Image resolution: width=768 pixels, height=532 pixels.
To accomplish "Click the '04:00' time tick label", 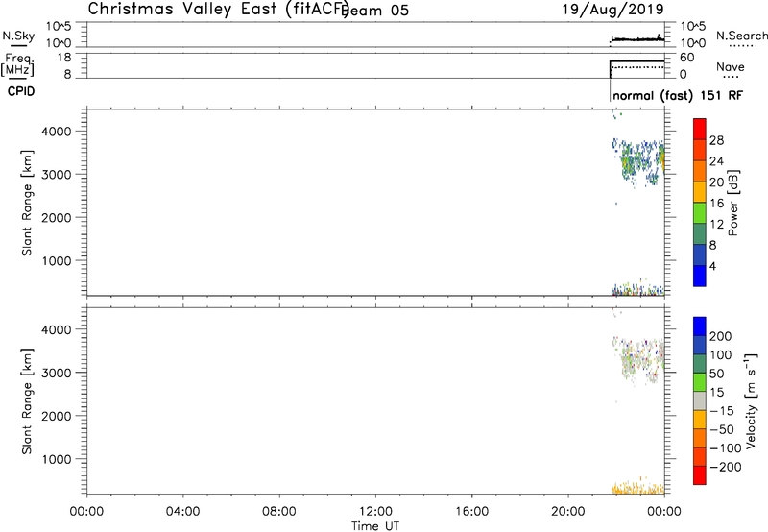I will (x=182, y=512).
